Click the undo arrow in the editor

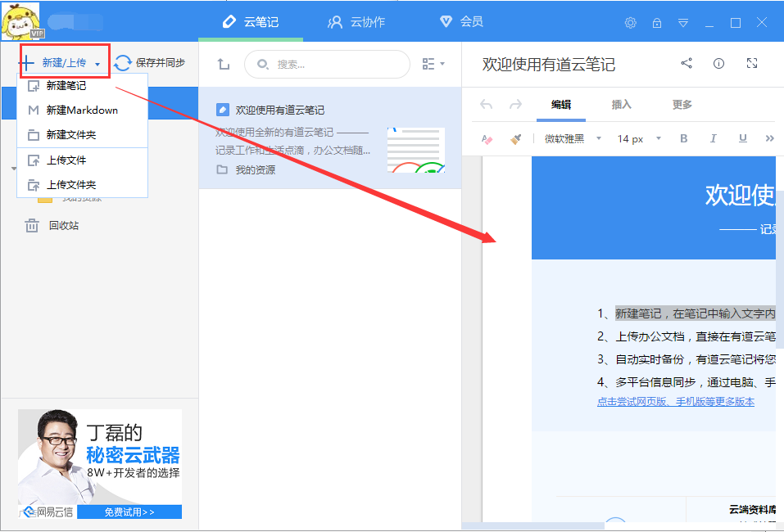[x=487, y=105]
